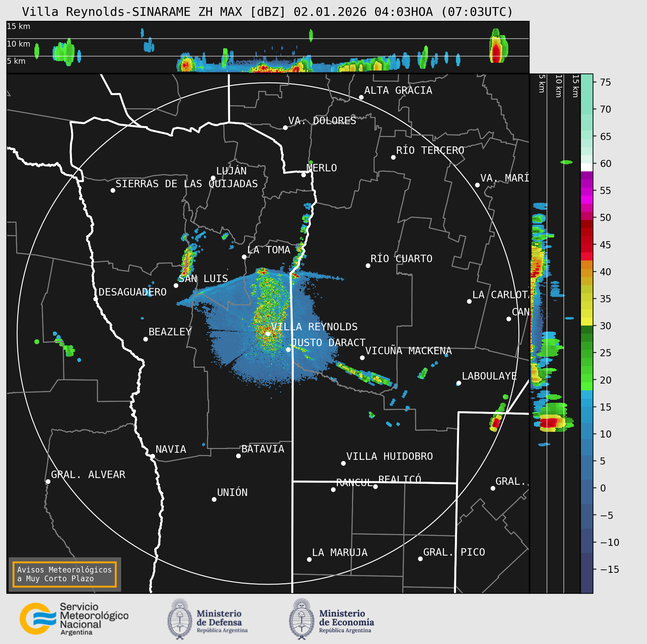This screenshot has width=647, height=644.
Task: Click the La Carlota marker dot
Action: pyautogui.click(x=469, y=301)
